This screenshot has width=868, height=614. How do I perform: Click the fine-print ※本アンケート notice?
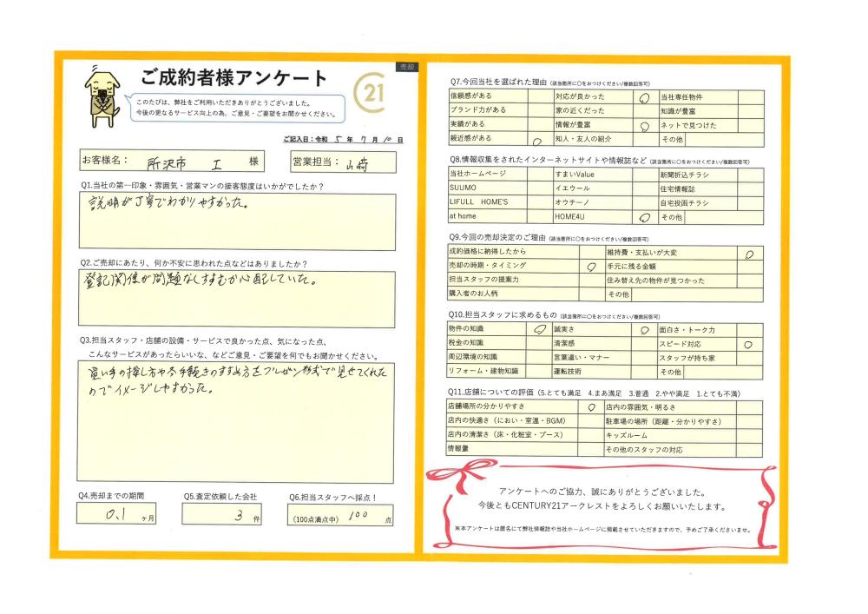coord(603,530)
